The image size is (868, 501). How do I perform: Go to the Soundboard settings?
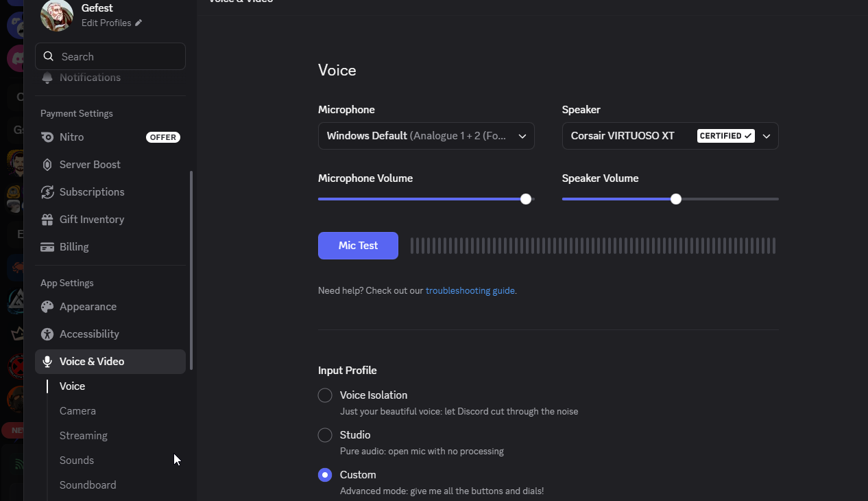pyautogui.click(x=88, y=485)
